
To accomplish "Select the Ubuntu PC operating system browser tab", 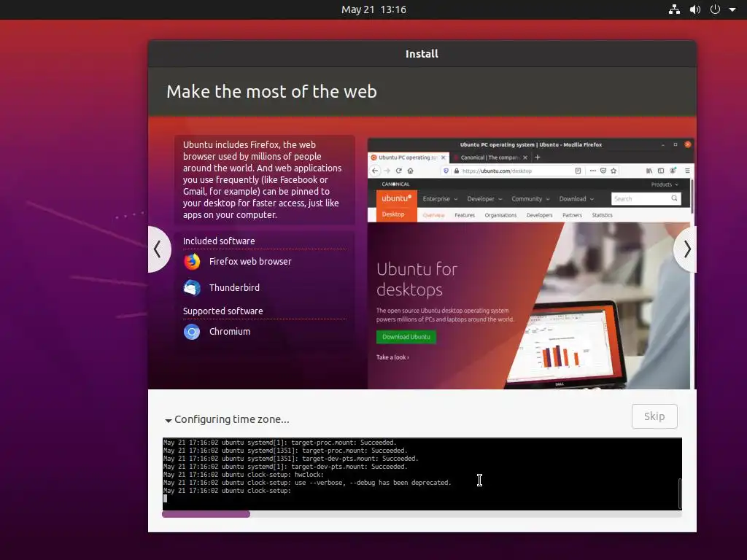I will coord(409,157).
